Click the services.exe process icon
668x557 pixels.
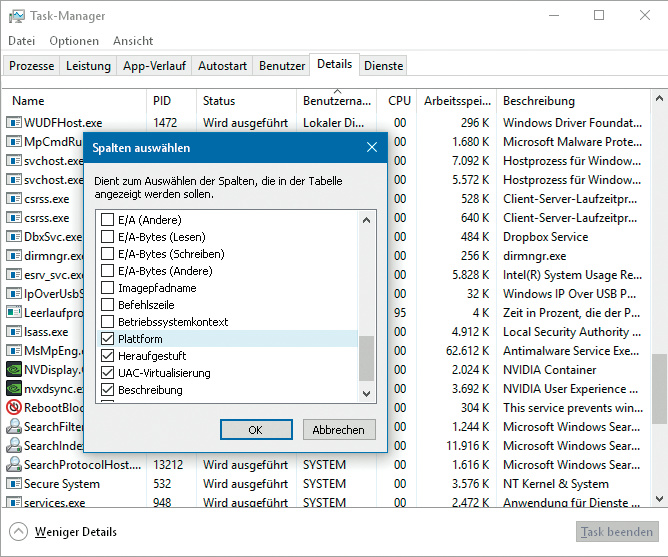coord(14,503)
